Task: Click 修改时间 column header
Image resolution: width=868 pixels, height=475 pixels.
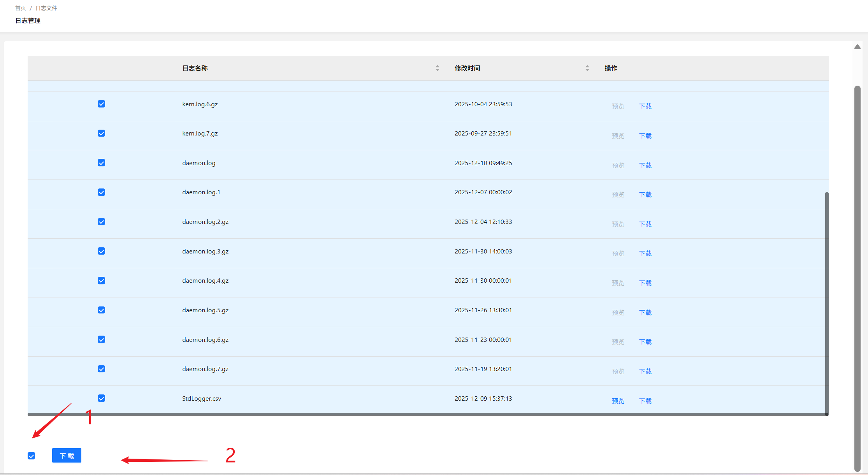Action: 467,68
